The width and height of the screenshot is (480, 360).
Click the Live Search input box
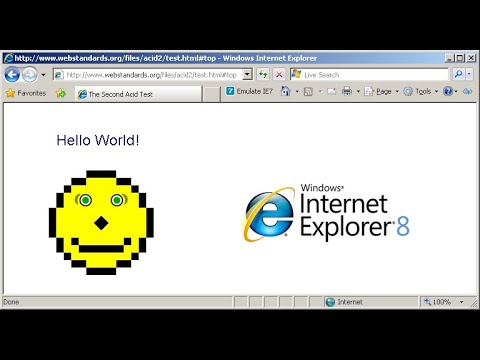[x=369, y=75]
